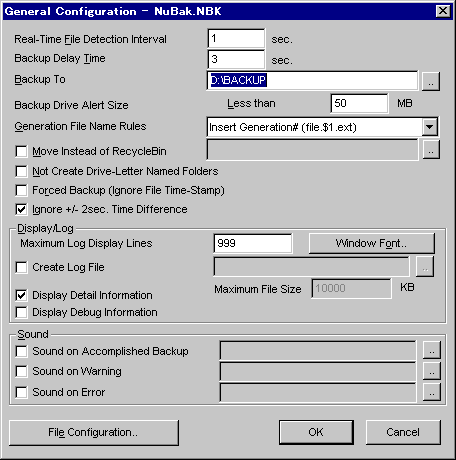Uncheck Ignore +/- 2sec. Time Difference
The height and width of the screenshot is (460, 456).
coord(21,209)
